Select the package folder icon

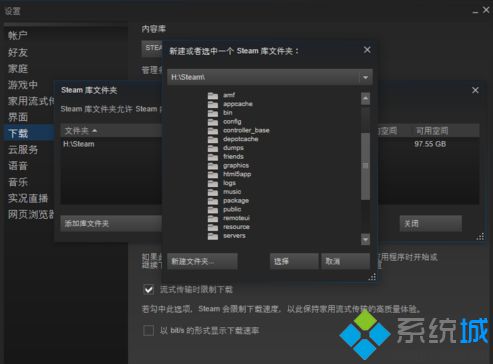click(x=213, y=201)
